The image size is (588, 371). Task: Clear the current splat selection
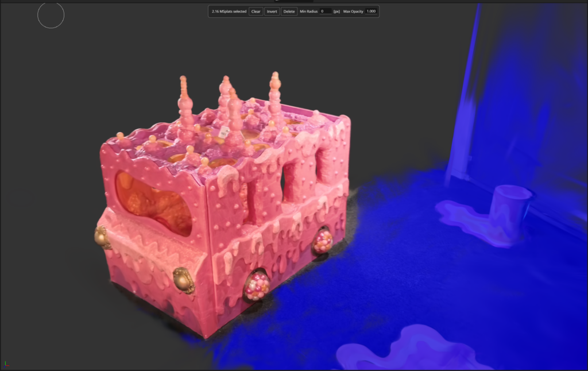click(256, 11)
